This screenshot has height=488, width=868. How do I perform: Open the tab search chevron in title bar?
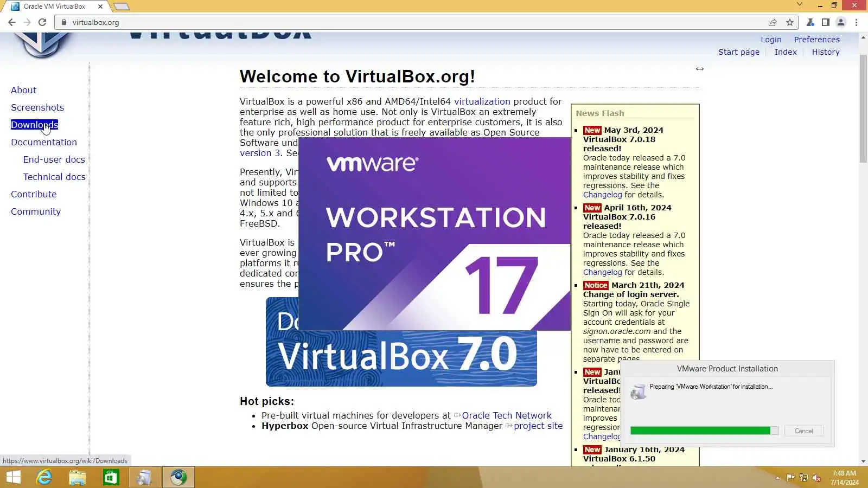click(799, 4)
